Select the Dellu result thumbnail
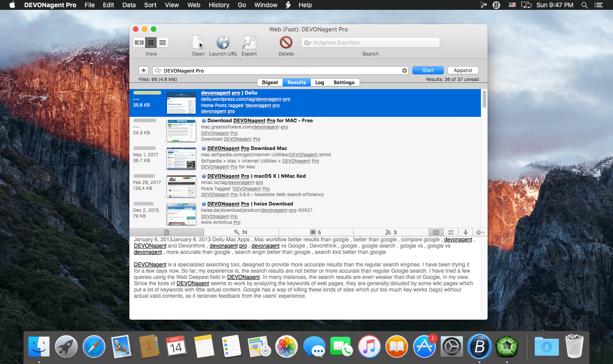Viewport: 613px width, 364px height. (x=181, y=103)
